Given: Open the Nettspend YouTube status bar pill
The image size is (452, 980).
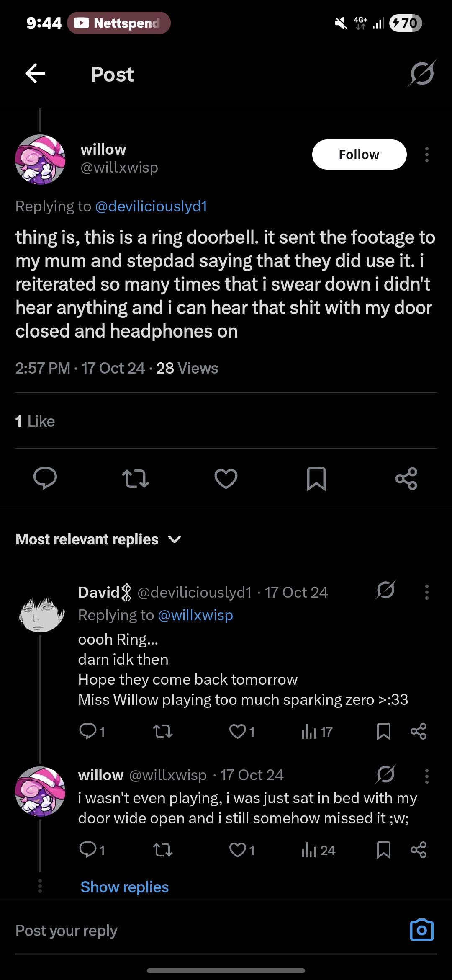Looking at the screenshot, I should click(x=119, y=23).
